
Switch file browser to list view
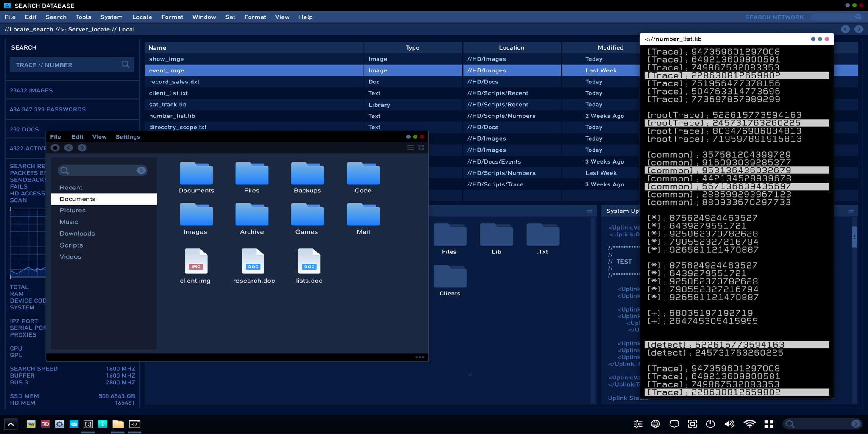click(410, 147)
